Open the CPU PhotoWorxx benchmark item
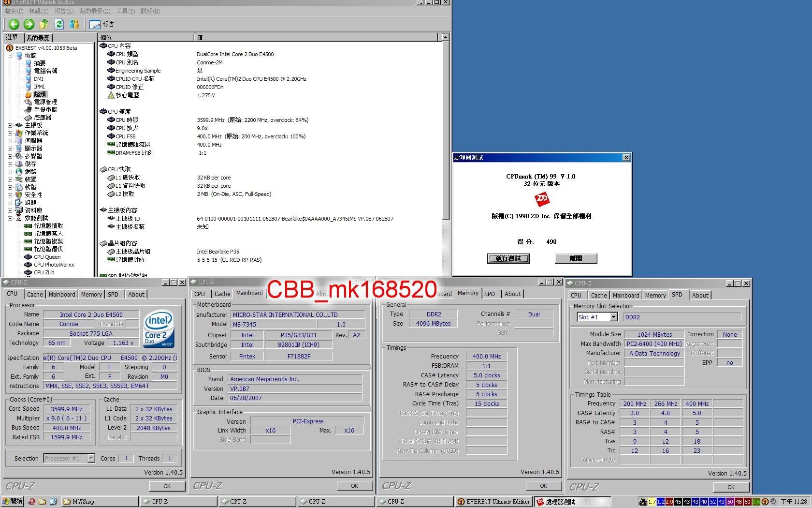 click(x=54, y=265)
